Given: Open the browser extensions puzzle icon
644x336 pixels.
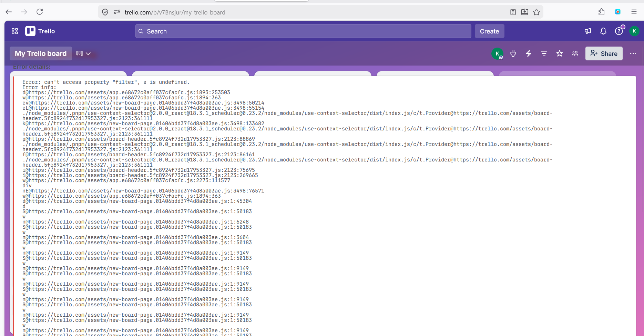Looking at the screenshot, I should (x=602, y=12).
